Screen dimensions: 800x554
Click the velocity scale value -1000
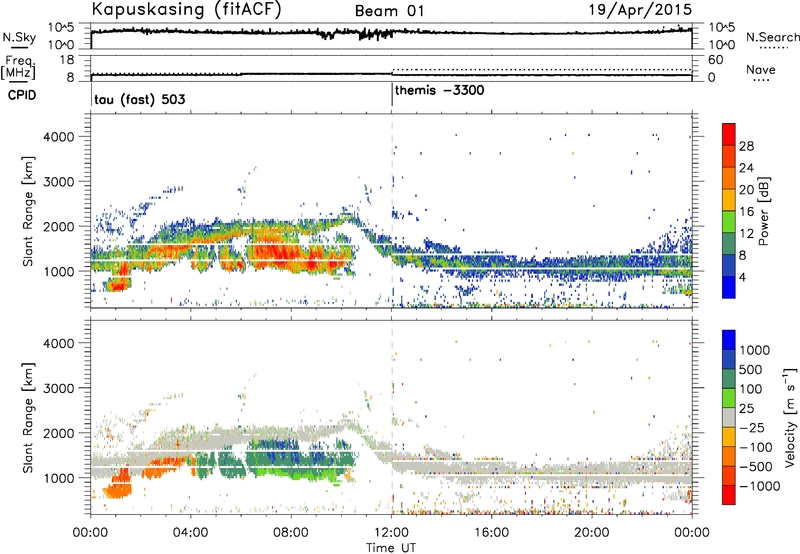[759, 486]
